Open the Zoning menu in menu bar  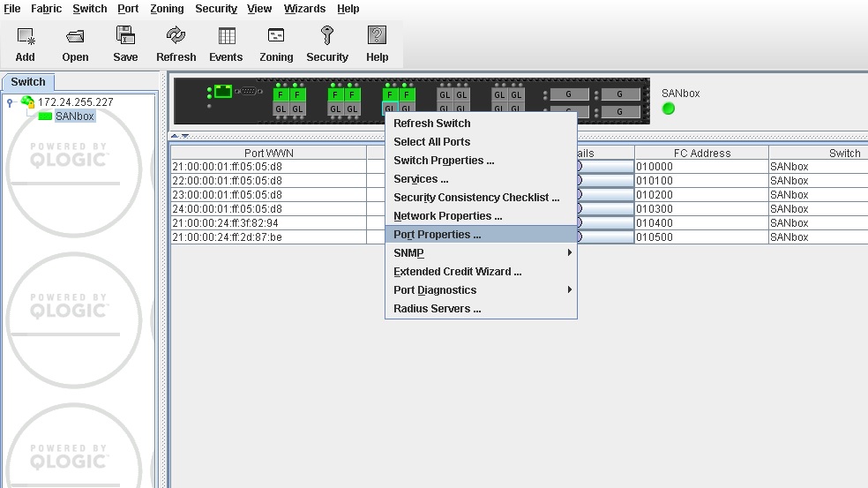point(167,9)
